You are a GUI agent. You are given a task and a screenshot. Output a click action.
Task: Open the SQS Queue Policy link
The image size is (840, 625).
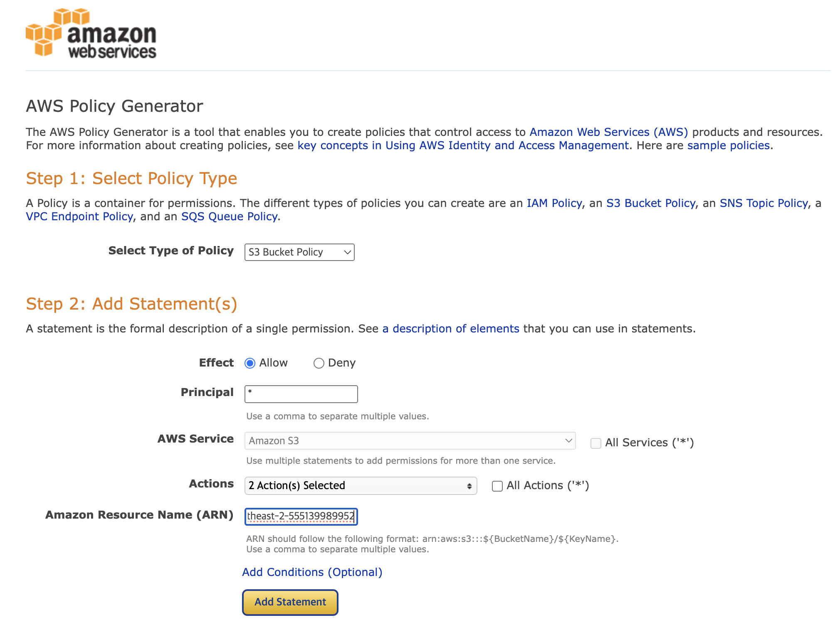click(x=229, y=216)
